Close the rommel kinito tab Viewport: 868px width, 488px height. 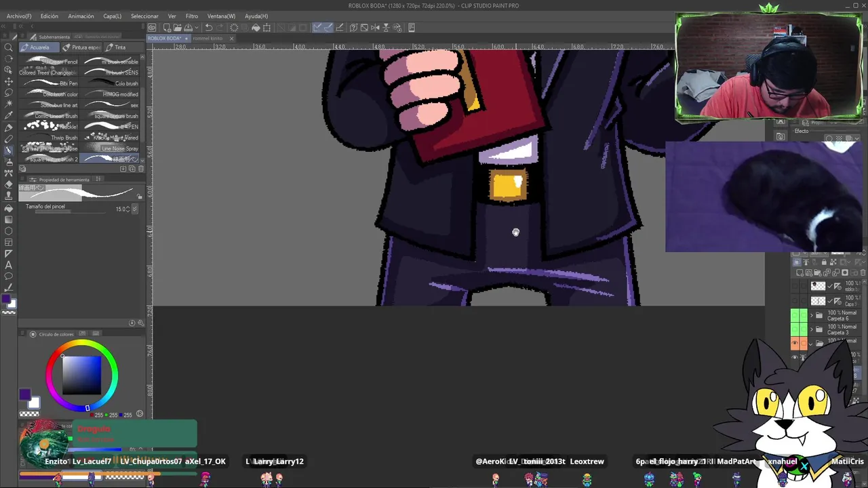pos(231,38)
